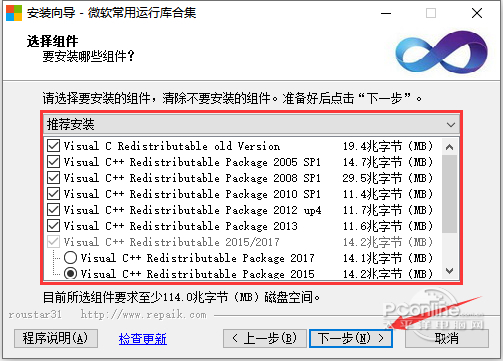This screenshot has height=361, width=503.
Task: Minimize the 安装向导 window
Action: [386, 13]
